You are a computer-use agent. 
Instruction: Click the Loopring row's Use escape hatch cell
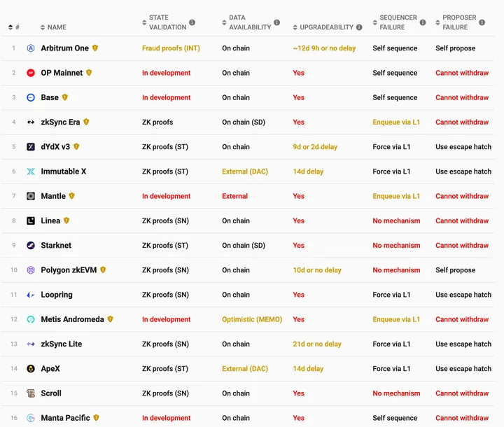(x=463, y=295)
